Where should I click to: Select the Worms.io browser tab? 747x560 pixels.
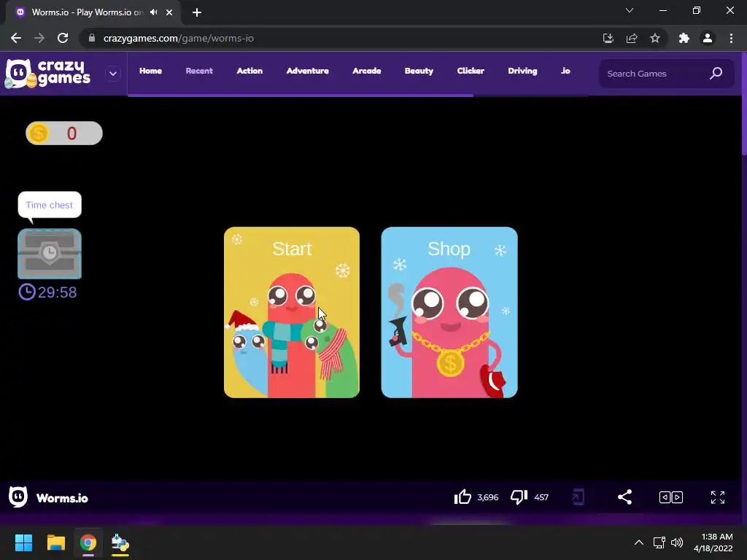[93, 12]
